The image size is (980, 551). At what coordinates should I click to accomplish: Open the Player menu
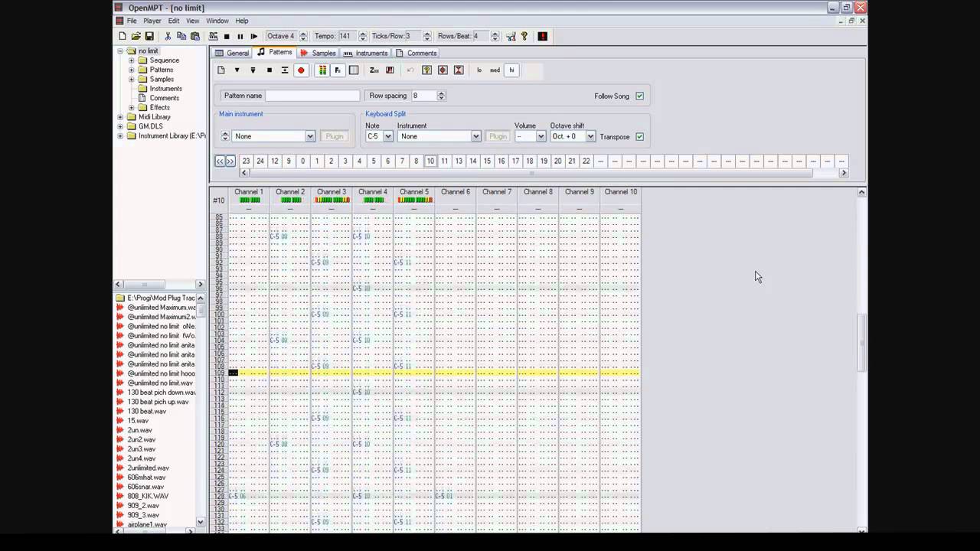point(152,21)
